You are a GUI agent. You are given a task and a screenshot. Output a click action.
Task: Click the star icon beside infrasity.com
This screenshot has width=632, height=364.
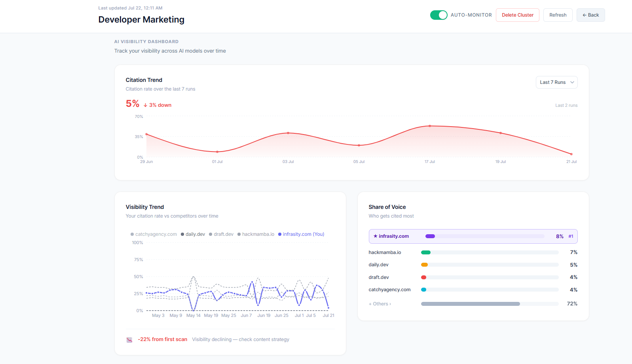point(375,236)
